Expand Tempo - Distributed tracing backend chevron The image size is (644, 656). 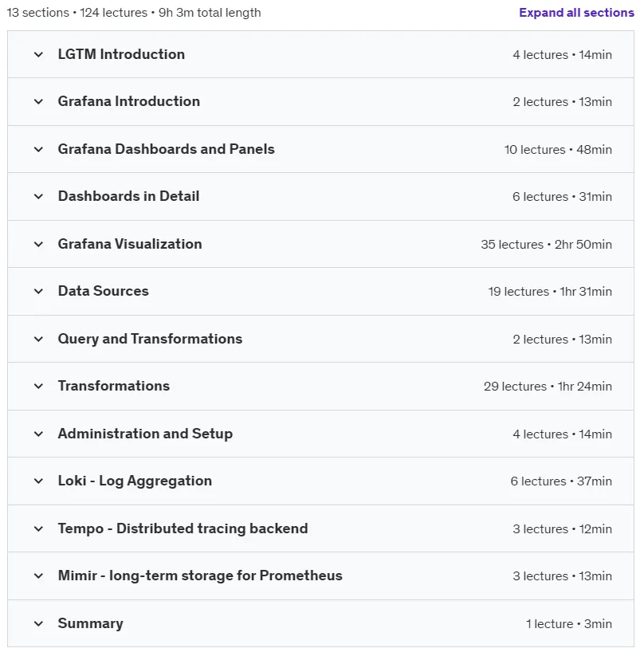click(x=38, y=528)
